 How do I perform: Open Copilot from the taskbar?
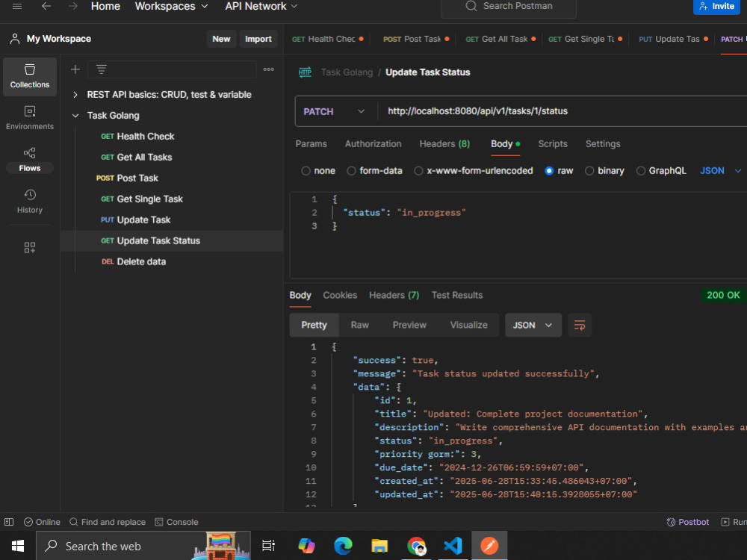click(306, 546)
